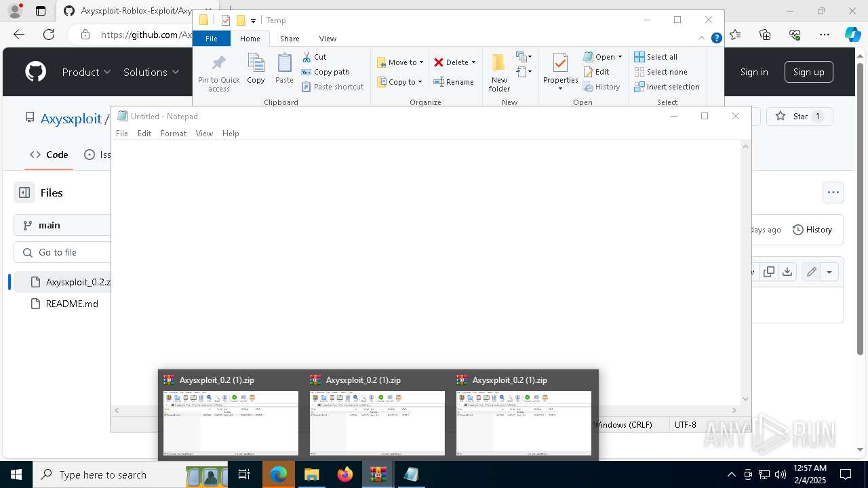
Task: Open the Delete dropdown arrow
Action: click(x=473, y=62)
